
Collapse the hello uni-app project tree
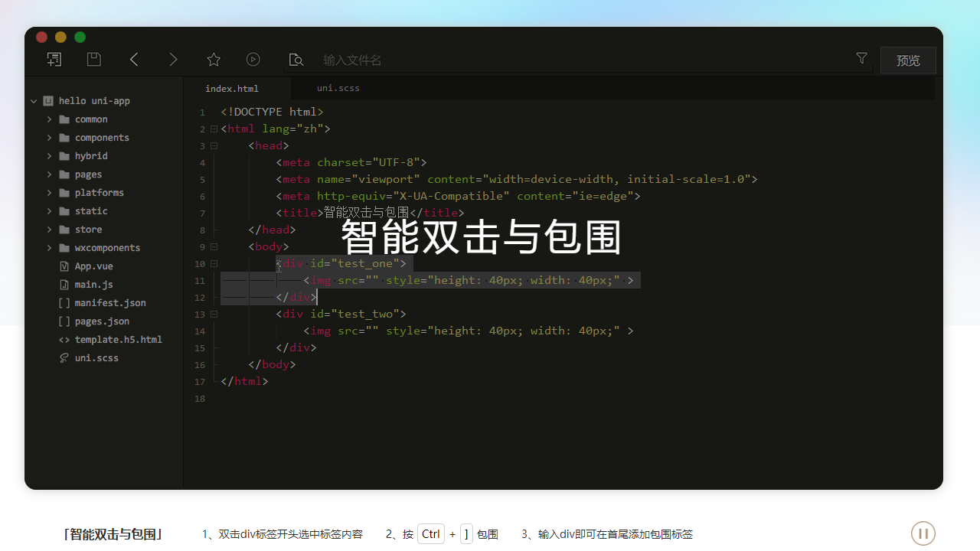[34, 100]
